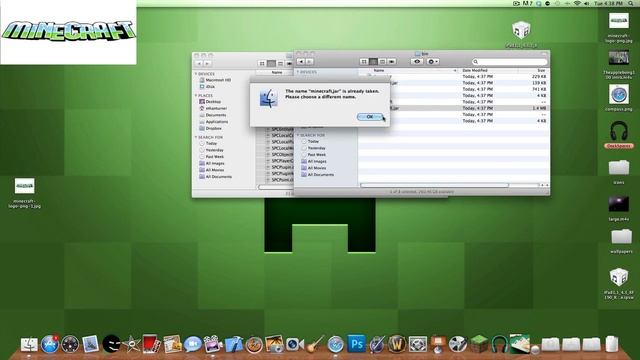The width and height of the screenshot is (640, 360).
Task: Open iDisk in rear Finder sidebar
Action: pyautogui.click(x=207, y=87)
